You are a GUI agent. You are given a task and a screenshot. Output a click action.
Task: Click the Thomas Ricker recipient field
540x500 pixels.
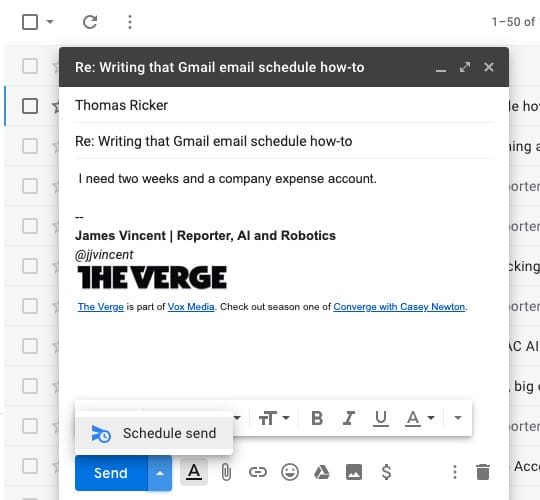284,105
